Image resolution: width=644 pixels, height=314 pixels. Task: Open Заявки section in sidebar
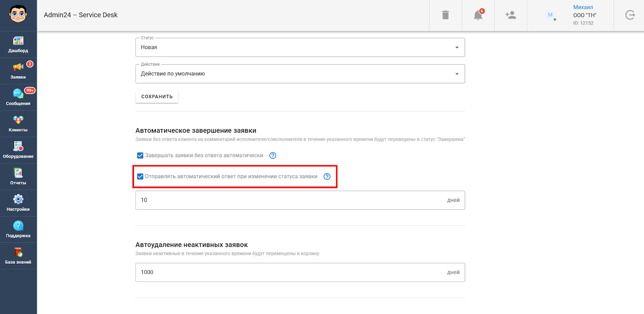point(18,71)
